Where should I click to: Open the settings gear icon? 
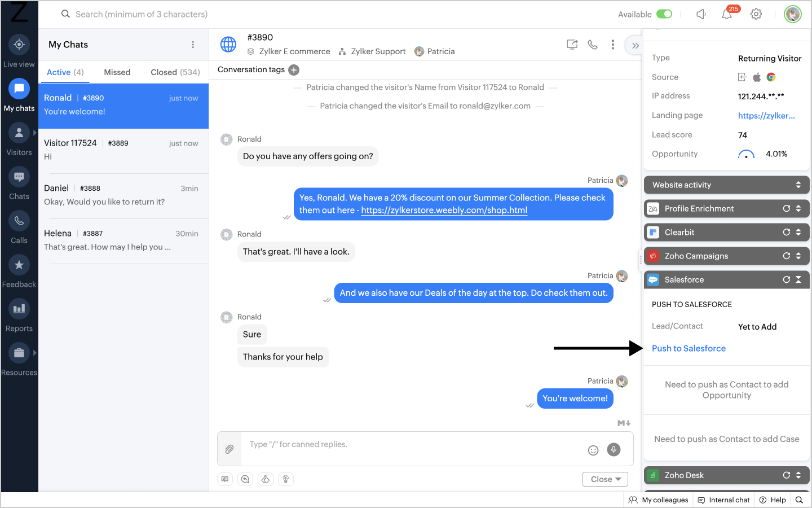[756, 14]
